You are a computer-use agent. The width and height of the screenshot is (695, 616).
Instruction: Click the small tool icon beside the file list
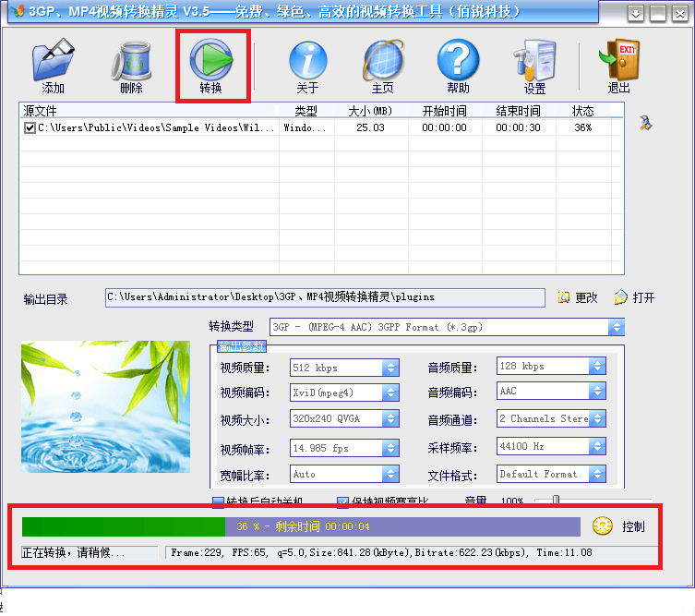pos(645,123)
